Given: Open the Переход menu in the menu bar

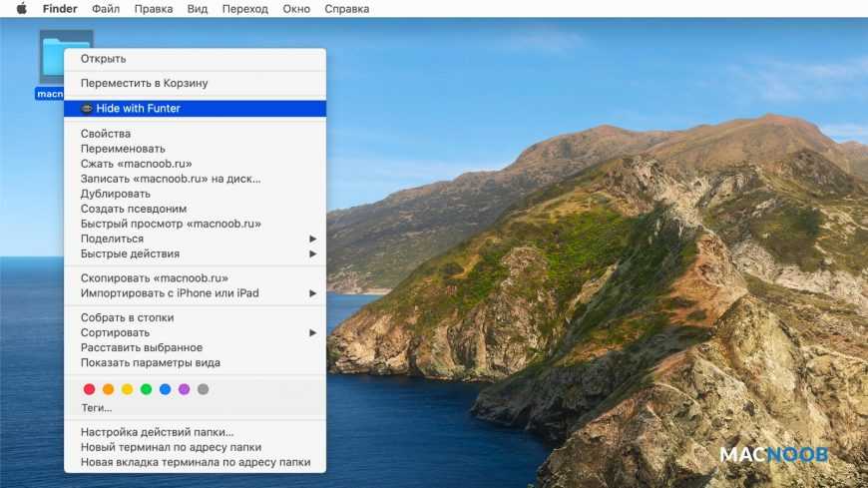Looking at the screenshot, I should (x=244, y=9).
